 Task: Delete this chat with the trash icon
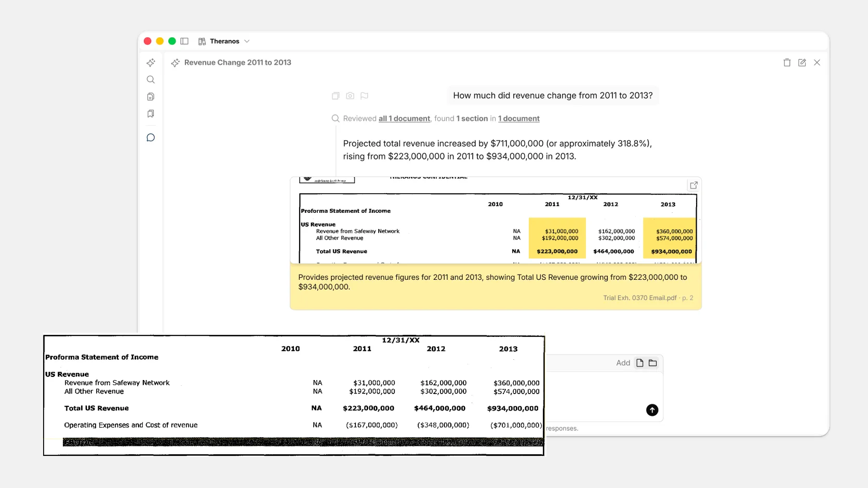point(787,62)
